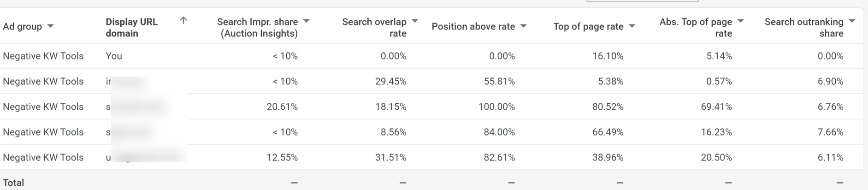
Task: Click the Total row label
Action: click(13, 183)
